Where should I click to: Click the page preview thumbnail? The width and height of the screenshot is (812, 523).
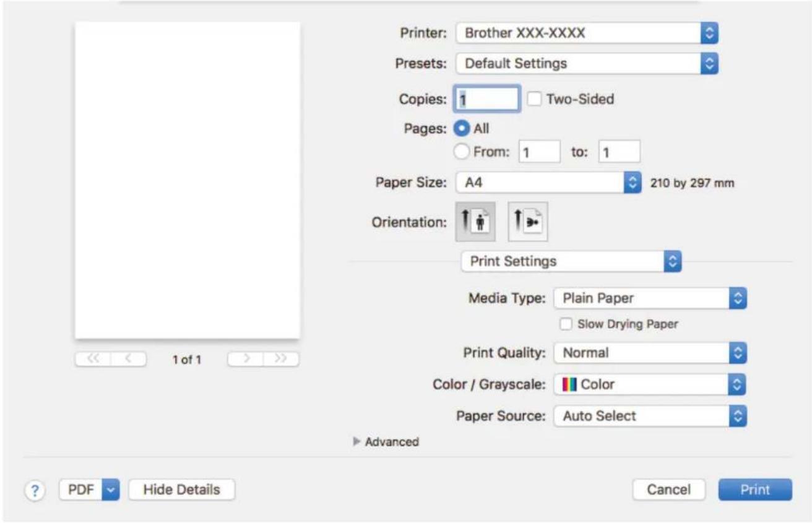(188, 180)
